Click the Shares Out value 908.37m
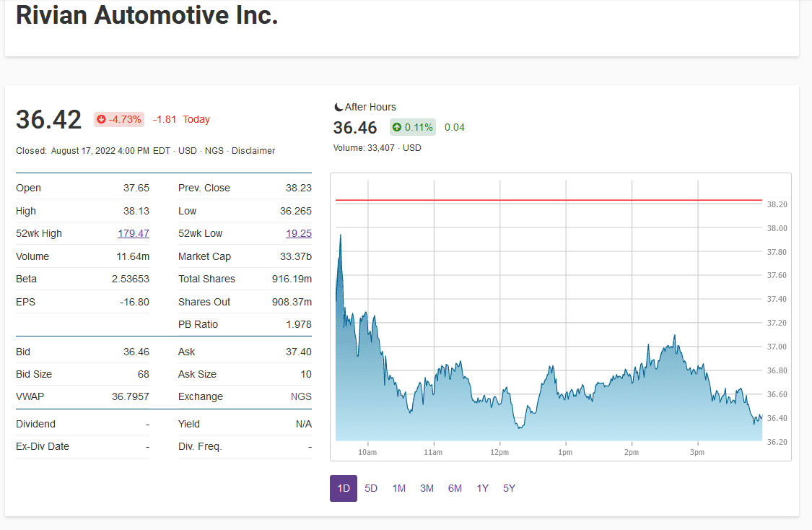The image size is (812, 530). click(292, 302)
